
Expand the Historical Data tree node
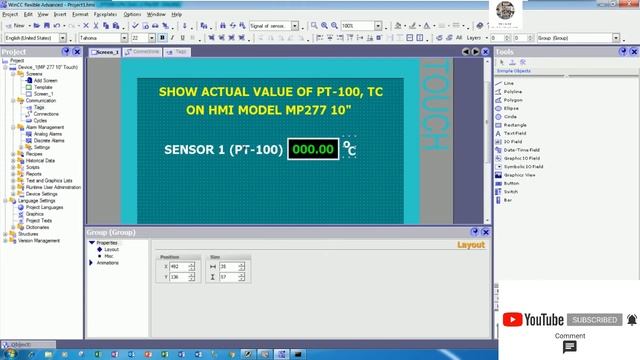pos(13,161)
